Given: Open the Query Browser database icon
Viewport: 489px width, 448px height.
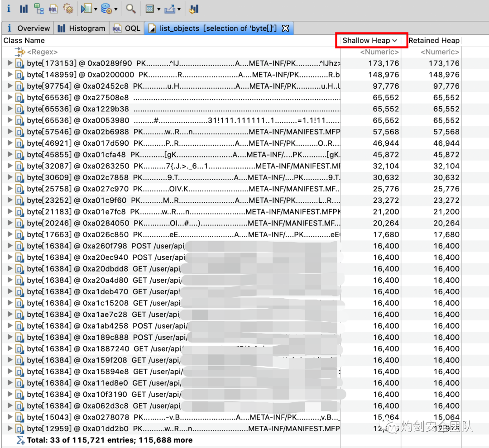Looking at the screenshot, I should [x=107, y=9].
